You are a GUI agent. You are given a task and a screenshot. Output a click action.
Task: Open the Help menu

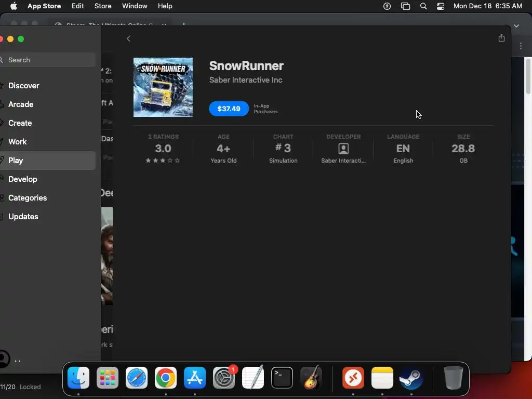coord(165,6)
